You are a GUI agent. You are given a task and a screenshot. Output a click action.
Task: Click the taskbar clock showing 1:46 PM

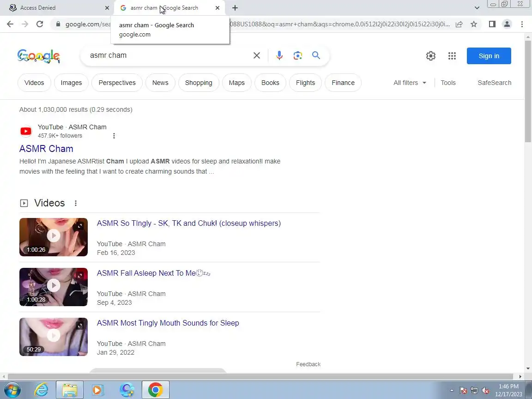click(x=508, y=390)
